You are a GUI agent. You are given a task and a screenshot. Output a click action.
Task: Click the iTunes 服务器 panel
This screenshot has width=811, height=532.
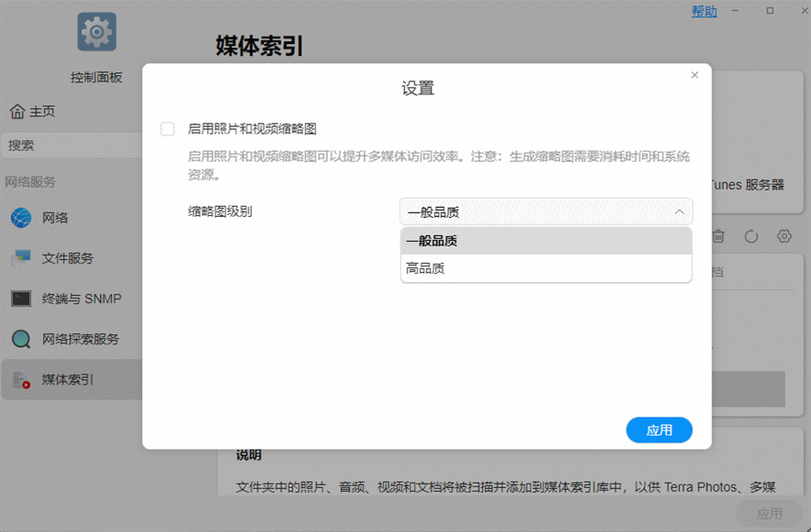point(751,184)
